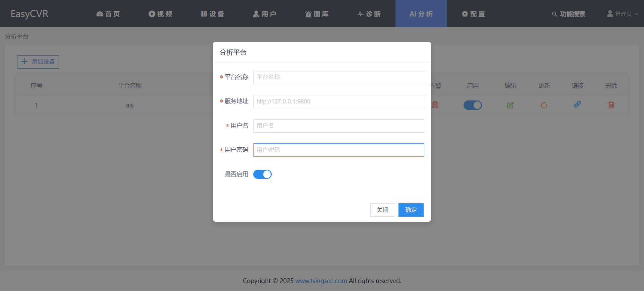Click the red delete trash icon
This screenshot has width=644, height=291.
pyautogui.click(x=611, y=105)
